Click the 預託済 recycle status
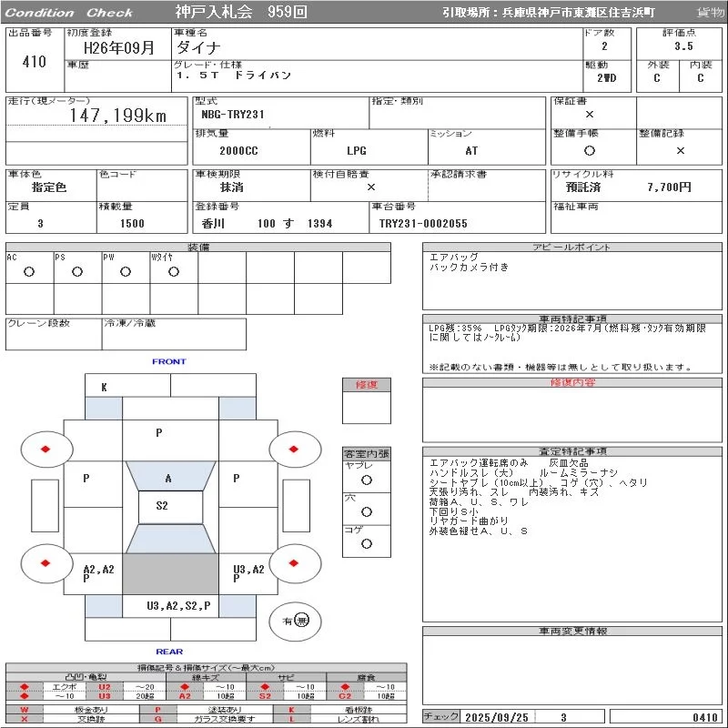Image resolution: width=728 pixels, height=728 pixels. click(x=583, y=187)
